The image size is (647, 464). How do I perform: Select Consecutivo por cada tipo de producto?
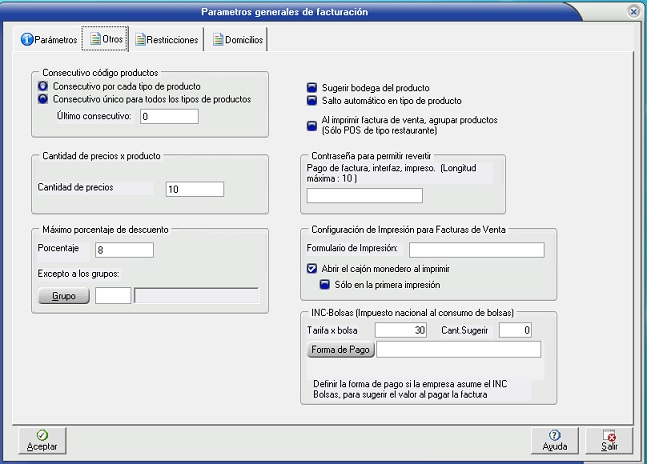coord(43,87)
